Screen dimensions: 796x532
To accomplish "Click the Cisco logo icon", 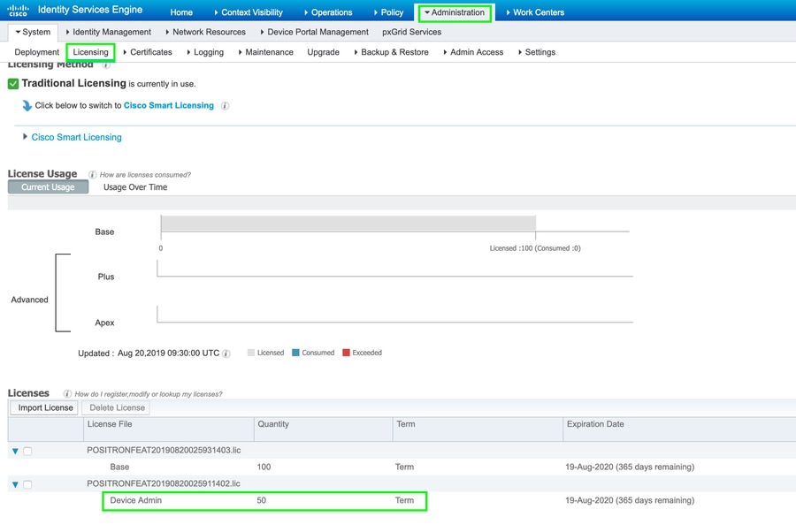I will pyautogui.click(x=18, y=10).
